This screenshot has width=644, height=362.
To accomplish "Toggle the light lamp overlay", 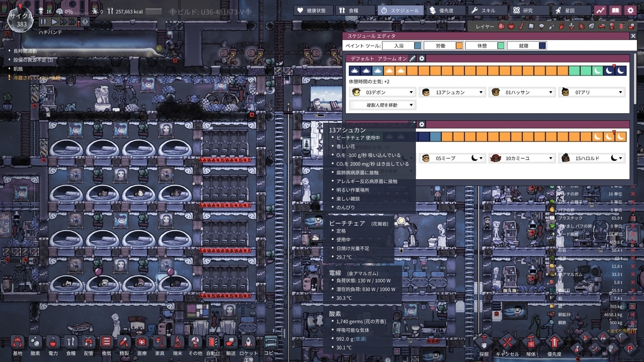I will pyautogui.click(x=541, y=26).
